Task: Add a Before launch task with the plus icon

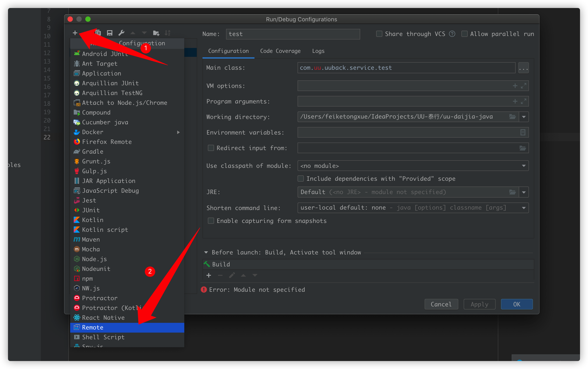Action: pos(209,275)
